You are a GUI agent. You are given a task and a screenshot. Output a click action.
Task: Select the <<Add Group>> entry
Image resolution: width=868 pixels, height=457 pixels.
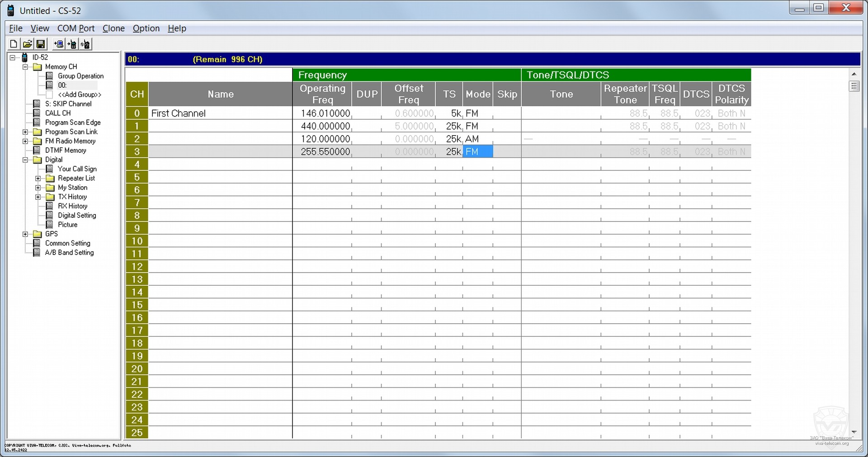pyautogui.click(x=79, y=94)
